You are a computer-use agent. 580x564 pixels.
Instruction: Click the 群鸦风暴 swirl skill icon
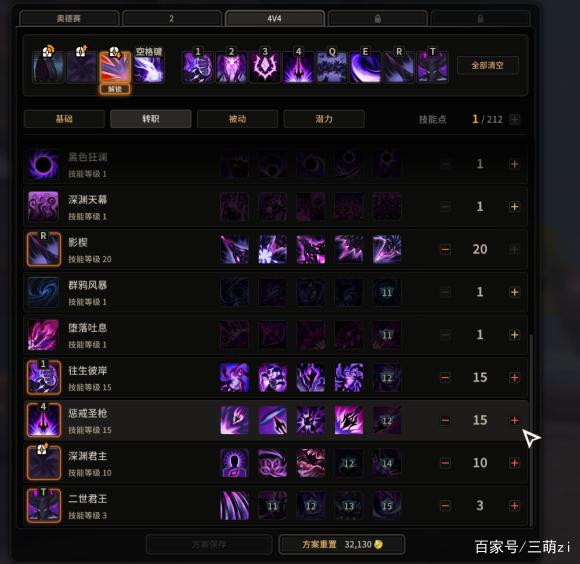click(x=43, y=292)
